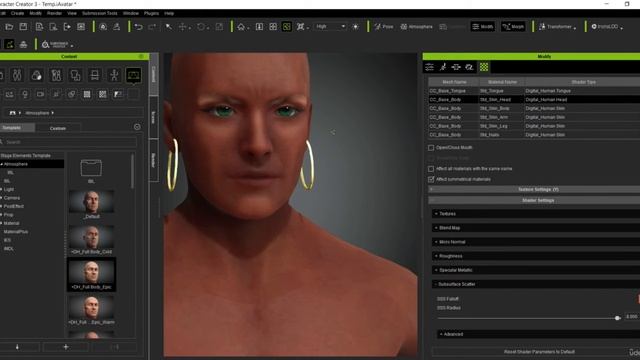
Task: Open the green checker Material tab icon
Action: click(484, 67)
